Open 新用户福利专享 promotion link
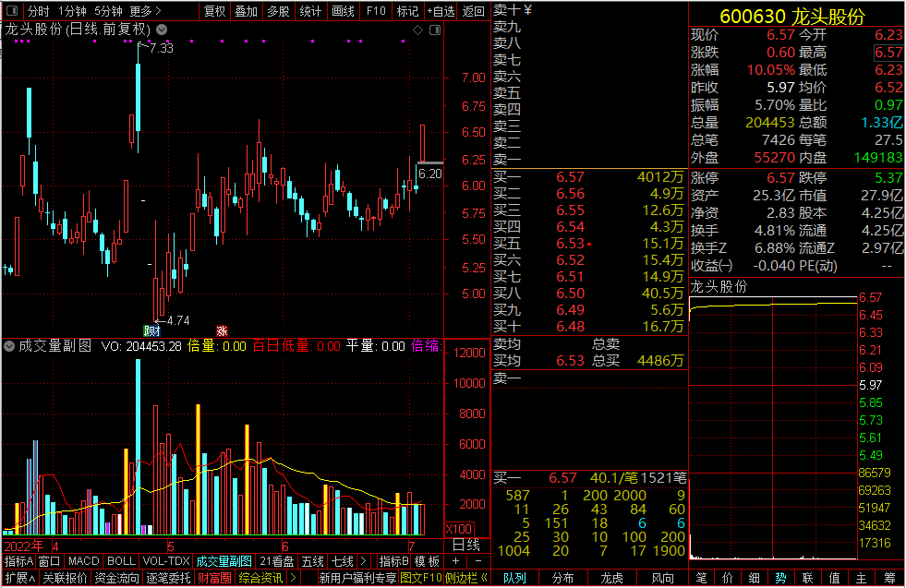Viewport: 906px width, 588px height. (357, 578)
